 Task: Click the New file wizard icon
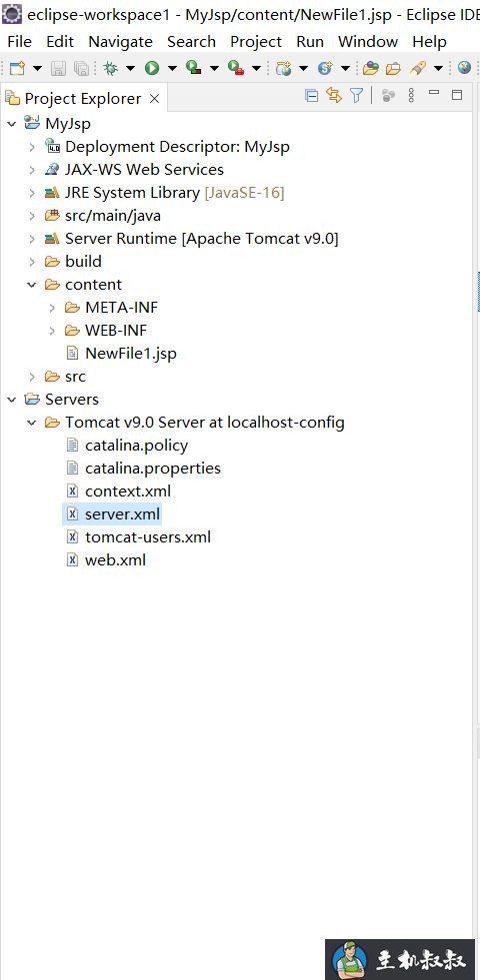tap(17, 68)
